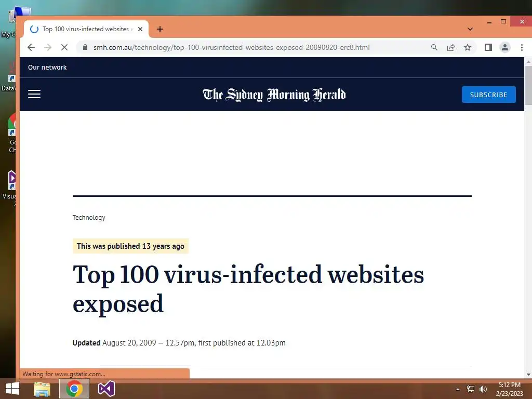Image resolution: width=532 pixels, height=399 pixels.
Task: Open the volume speaker icon in the tray
Action: [483, 389]
